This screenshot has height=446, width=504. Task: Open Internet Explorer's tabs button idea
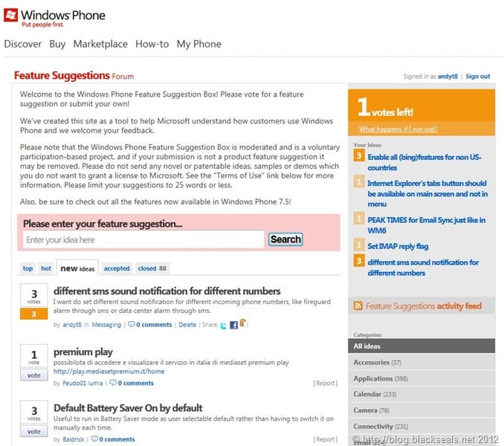pyautogui.click(x=427, y=193)
